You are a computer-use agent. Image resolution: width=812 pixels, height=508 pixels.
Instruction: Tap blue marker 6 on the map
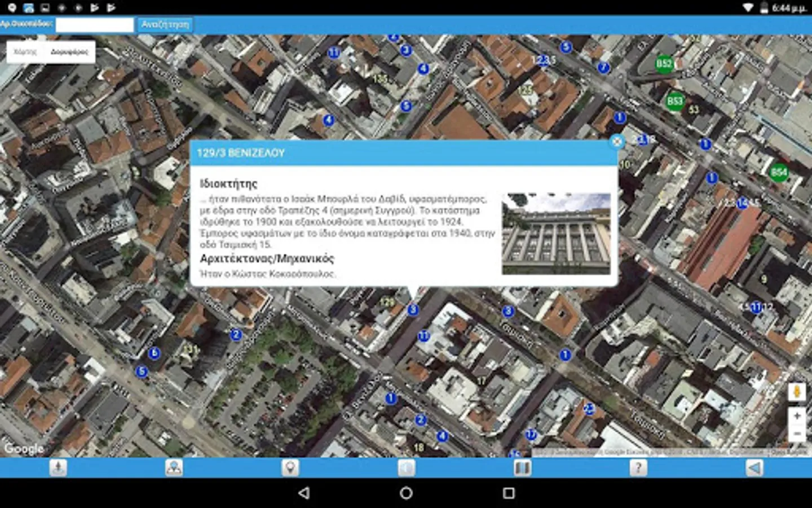tap(154, 353)
